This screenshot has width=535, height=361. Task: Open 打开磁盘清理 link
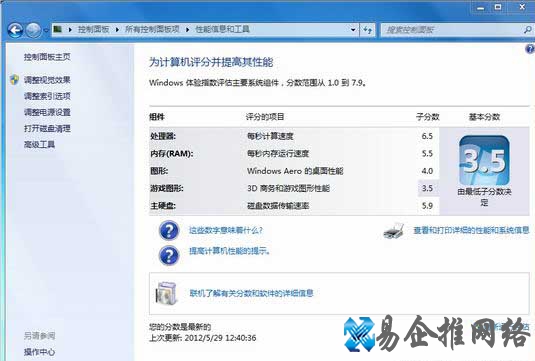47,128
